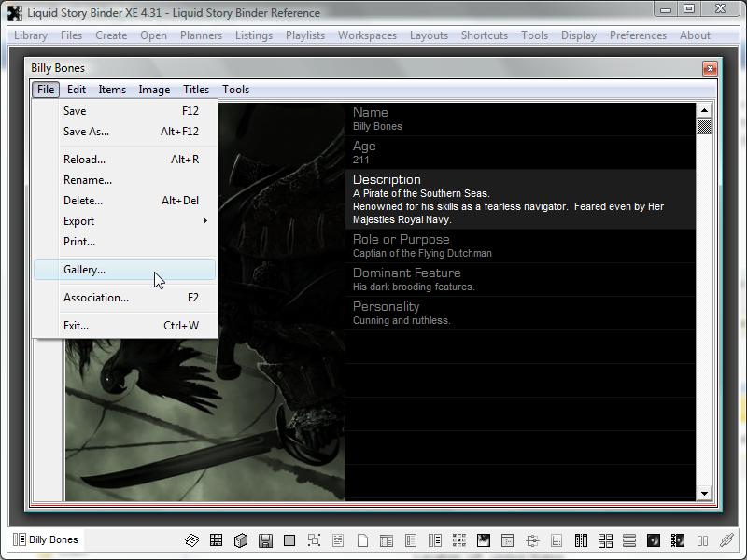747x560 pixels.
Task: Open the Workspaces dropdown menu
Action: tap(367, 35)
